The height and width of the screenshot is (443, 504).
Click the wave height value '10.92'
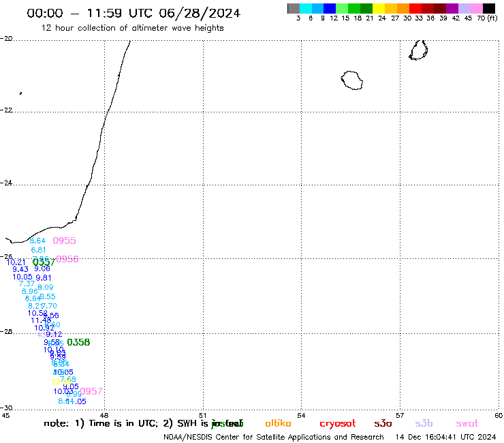click(44, 328)
